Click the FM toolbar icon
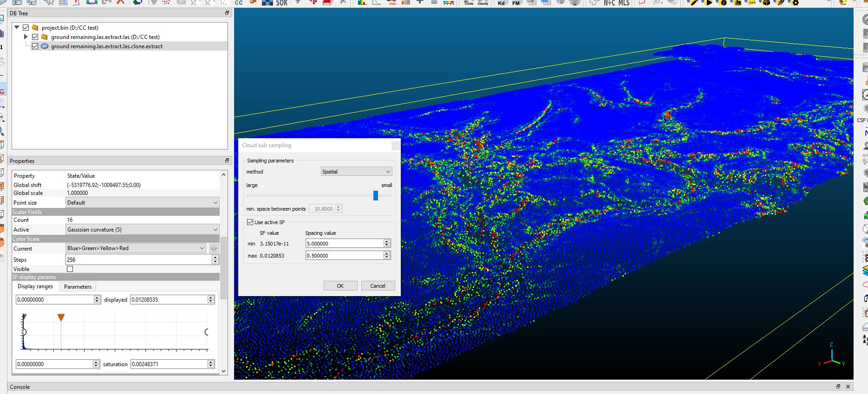 tap(516, 3)
